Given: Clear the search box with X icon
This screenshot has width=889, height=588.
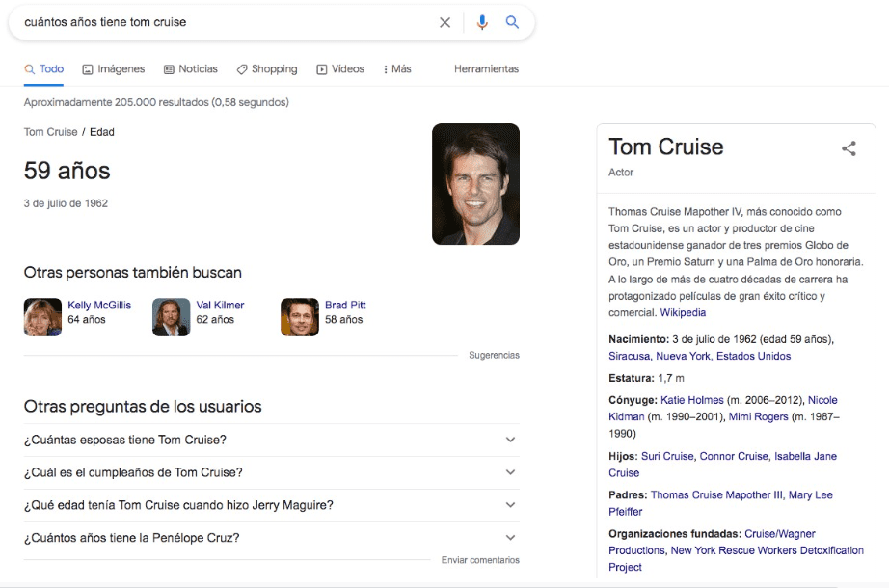Looking at the screenshot, I should pyautogui.click(x=444, y=22).
